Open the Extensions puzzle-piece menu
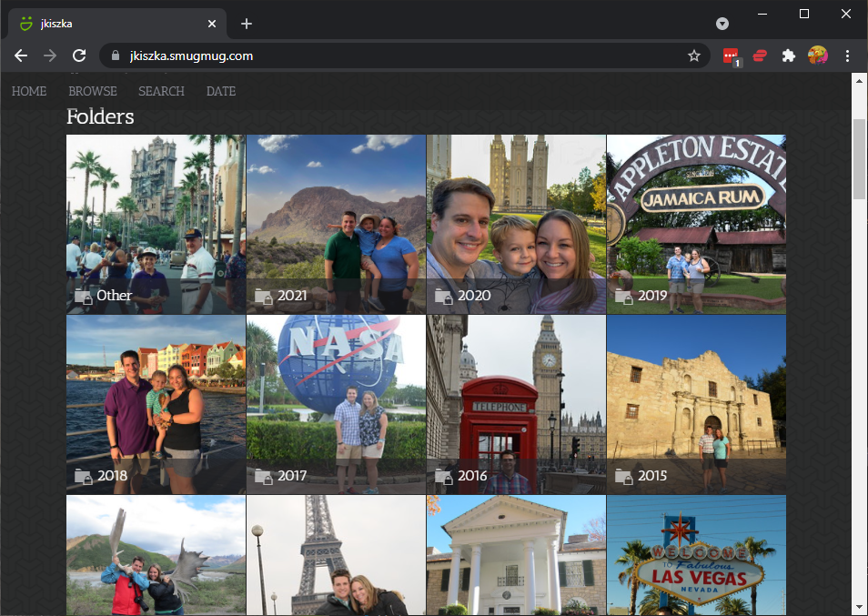The height and width of the screenshot is (616, 868). (x=788, y=56)
